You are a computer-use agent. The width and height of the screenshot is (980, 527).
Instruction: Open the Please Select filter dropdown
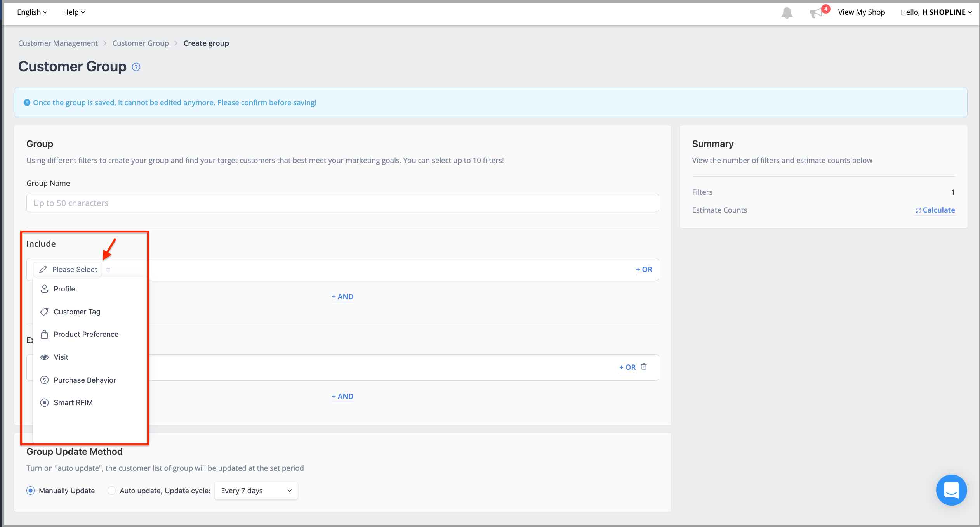click(68, 269)
